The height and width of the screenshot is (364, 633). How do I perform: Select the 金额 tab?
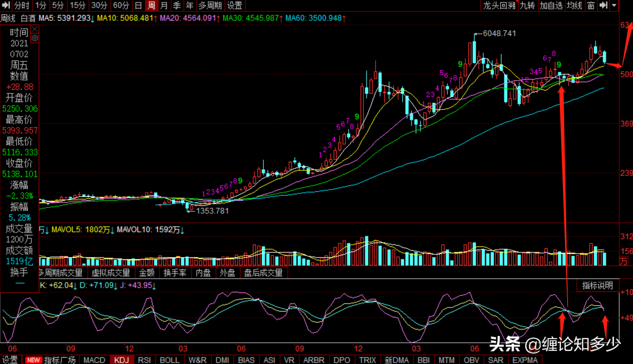pyautogui.click(x=147, y=273)
